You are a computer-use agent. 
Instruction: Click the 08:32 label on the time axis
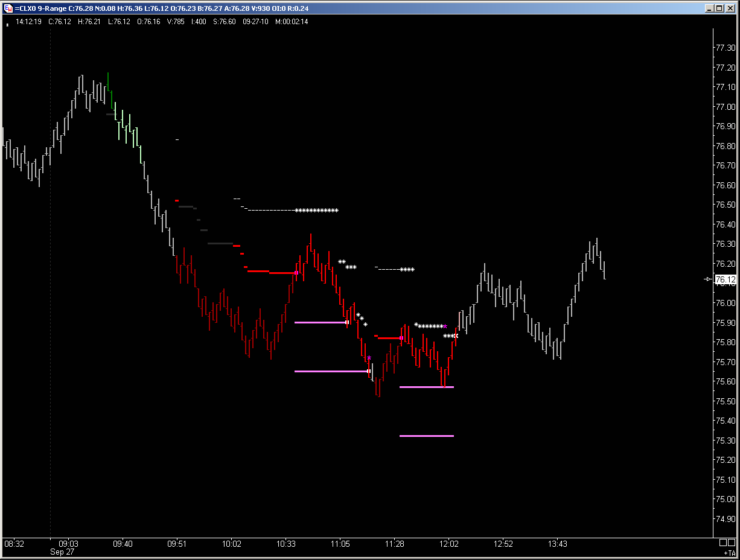coord(14,544)
